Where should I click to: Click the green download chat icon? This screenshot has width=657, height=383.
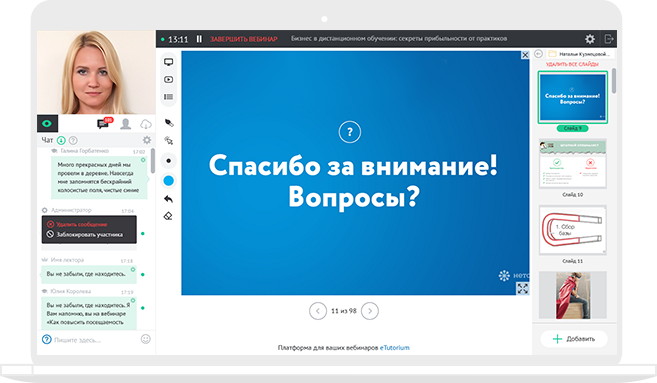(61, 140)
